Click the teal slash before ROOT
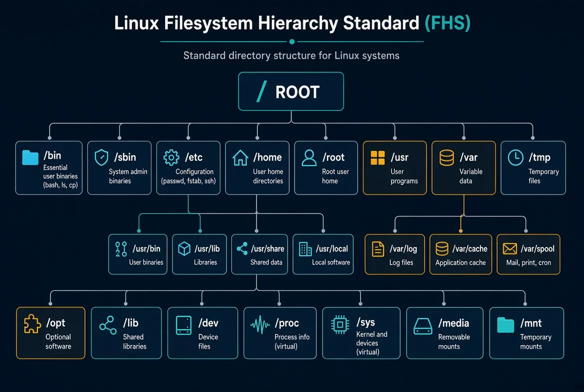The width and height of the screenshot is (584, 392). pos(261,91)
